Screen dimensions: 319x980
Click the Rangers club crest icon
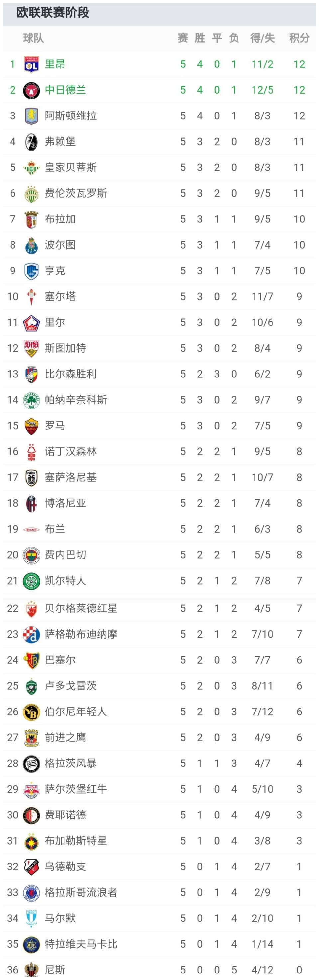31,892
